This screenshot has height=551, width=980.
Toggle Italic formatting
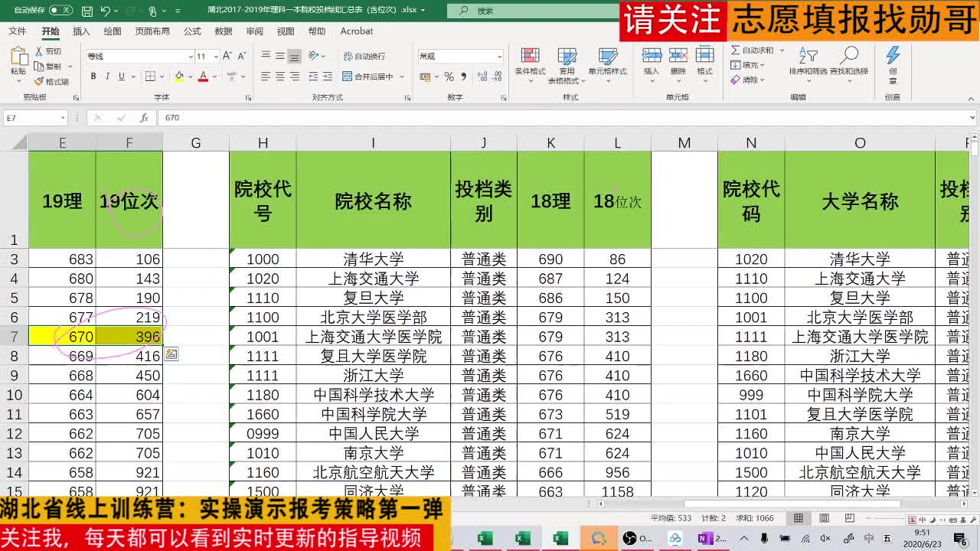point(107,77)
